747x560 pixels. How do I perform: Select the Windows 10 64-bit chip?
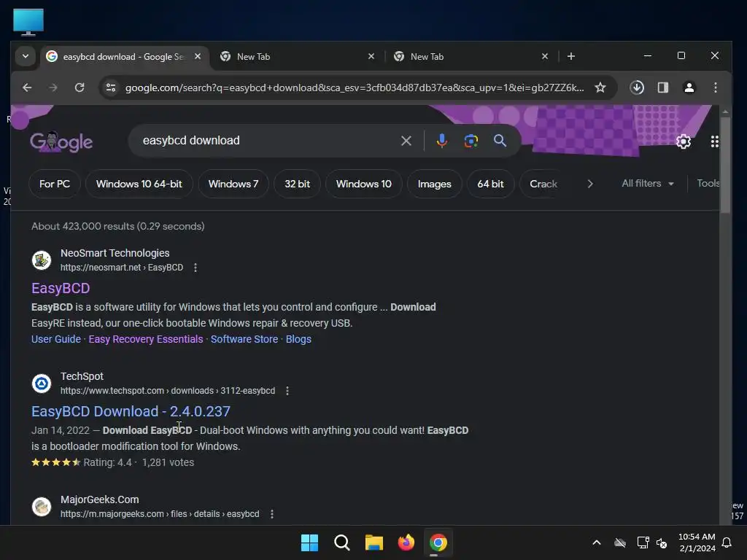pyautogui.click(x=139, y=184)
